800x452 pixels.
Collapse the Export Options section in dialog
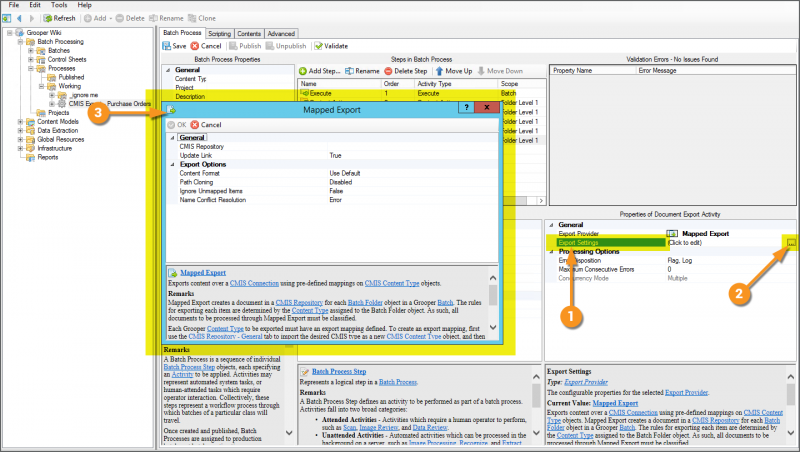(x=171, y=164)
